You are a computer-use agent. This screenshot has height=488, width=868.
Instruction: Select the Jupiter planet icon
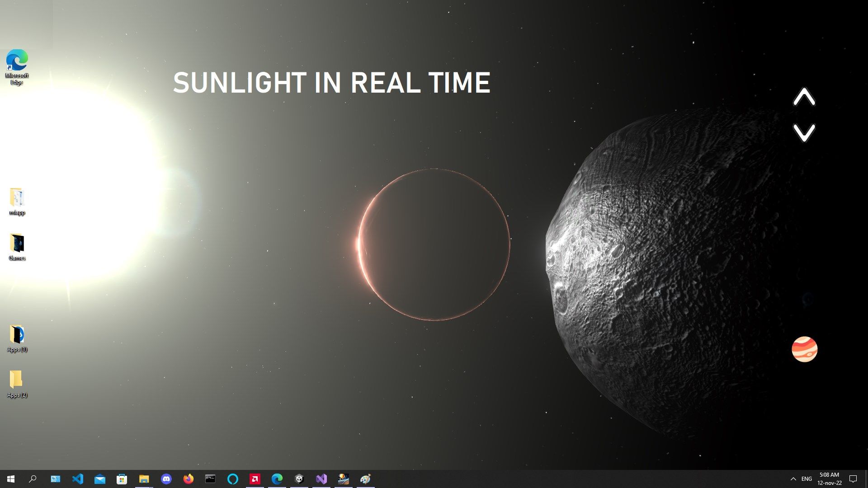tap(804, 349)
